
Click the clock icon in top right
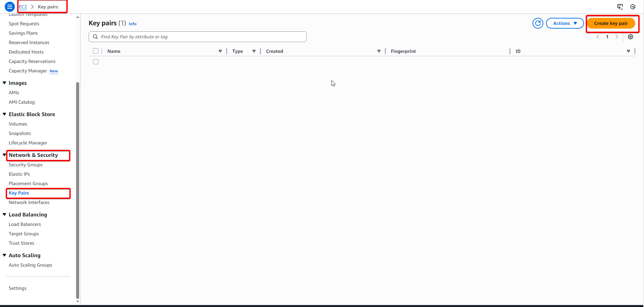[633, 7]
